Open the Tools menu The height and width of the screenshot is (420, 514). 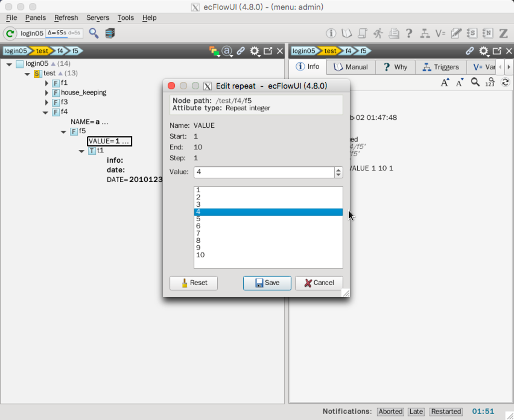125,17
